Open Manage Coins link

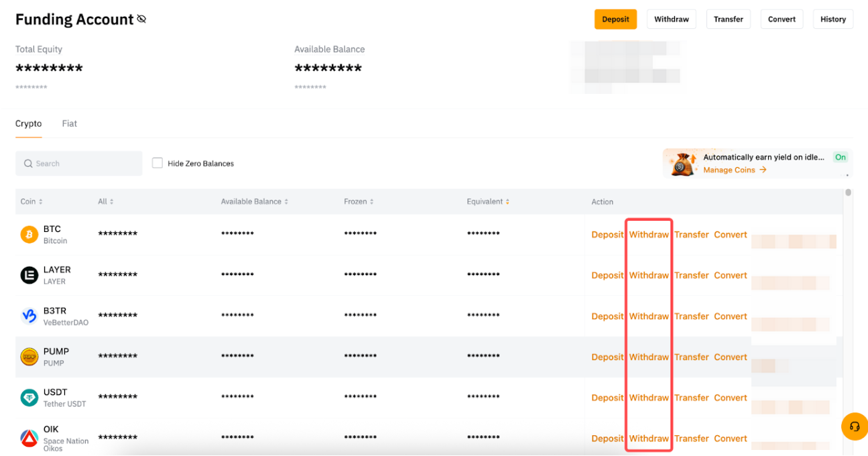(x=734, y=170)
